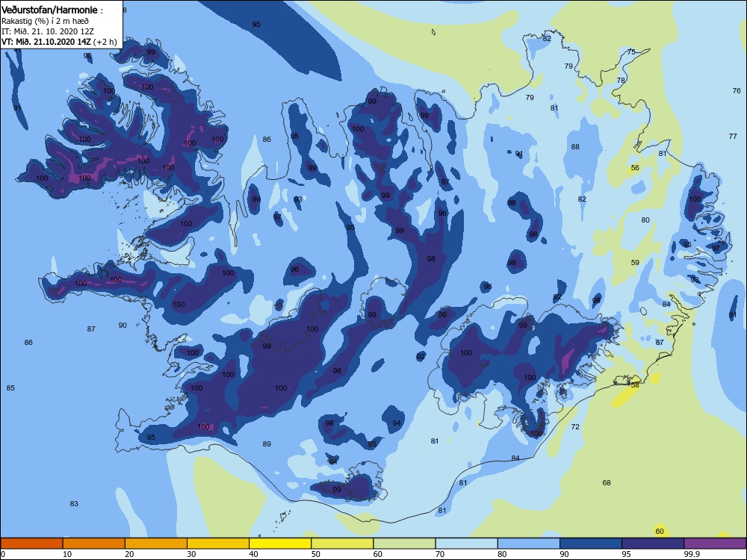Click the humidity value 59 on the map
Viewport: 747px width, 560px height.
coord(635,262)
